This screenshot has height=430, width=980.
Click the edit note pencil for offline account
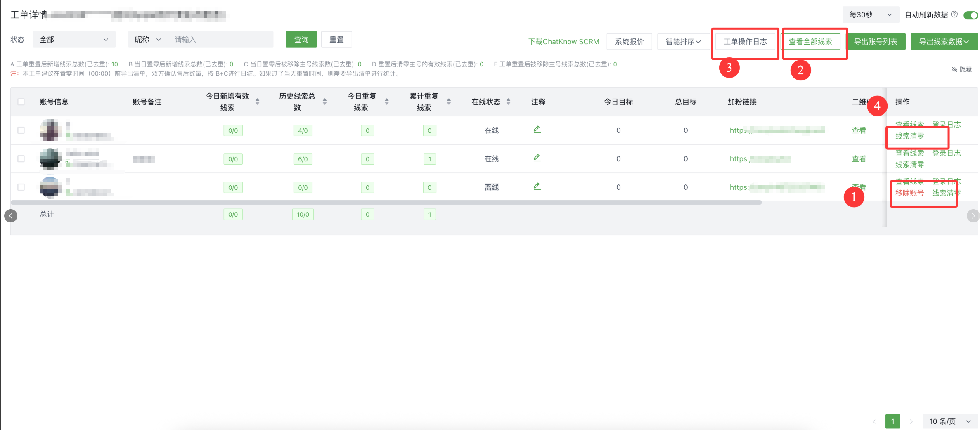[537, 187]
